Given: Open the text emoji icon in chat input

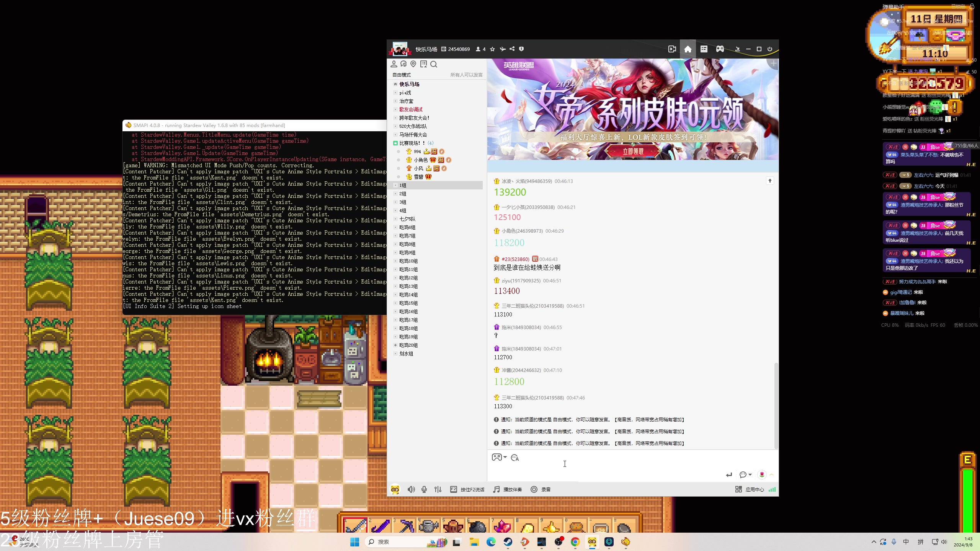Looking at the screenshot, I should click(x=515, y=458).
